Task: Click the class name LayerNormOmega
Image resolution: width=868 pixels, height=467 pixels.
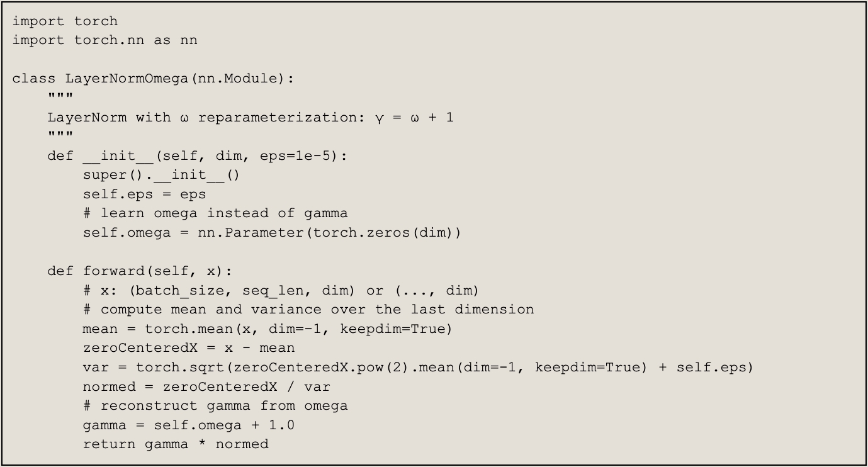Action: point(127,79)
